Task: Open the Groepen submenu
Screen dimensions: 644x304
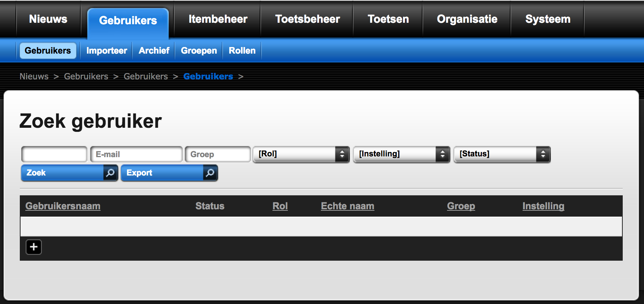Action: pos(199,51)
